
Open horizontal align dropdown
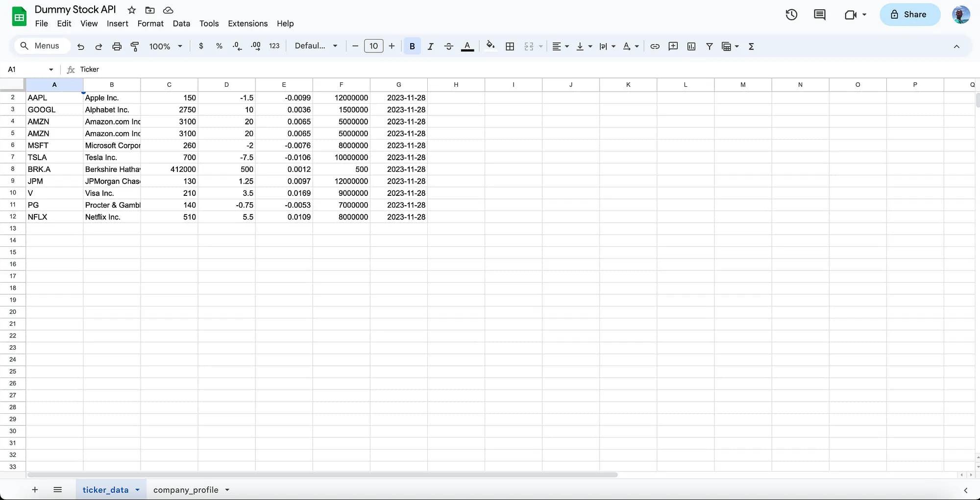pos(560,46)
